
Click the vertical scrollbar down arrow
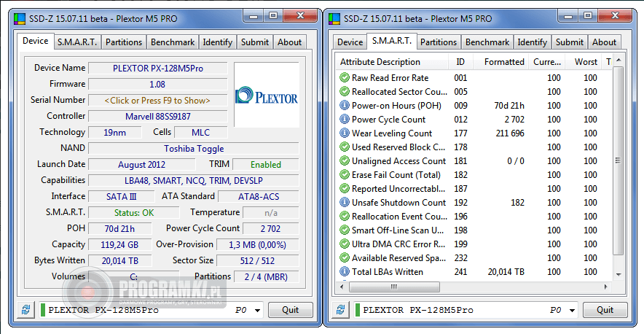pyautogui.click(x=619, y=274)
